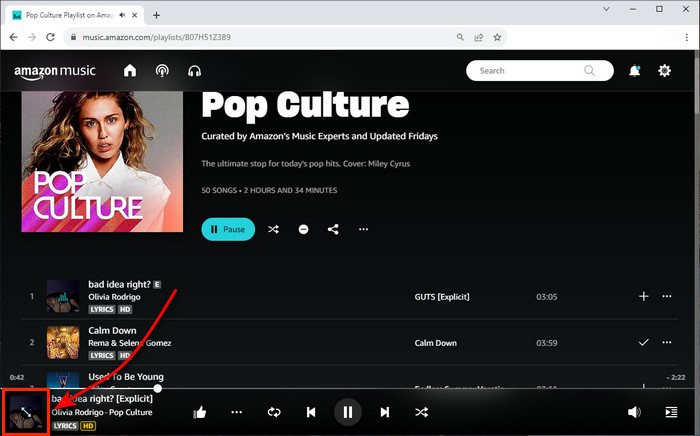
Task: Like current song with thumbs up
Action: pos(200,412)
